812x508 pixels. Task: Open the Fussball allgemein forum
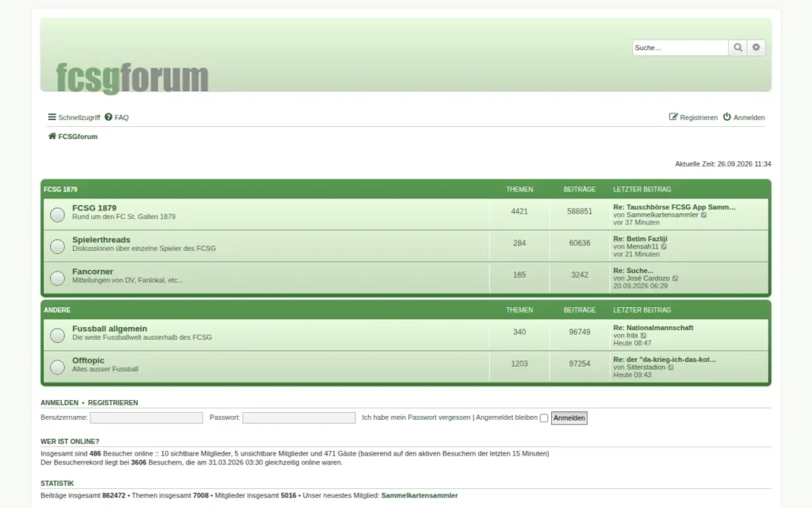point(109,329)
